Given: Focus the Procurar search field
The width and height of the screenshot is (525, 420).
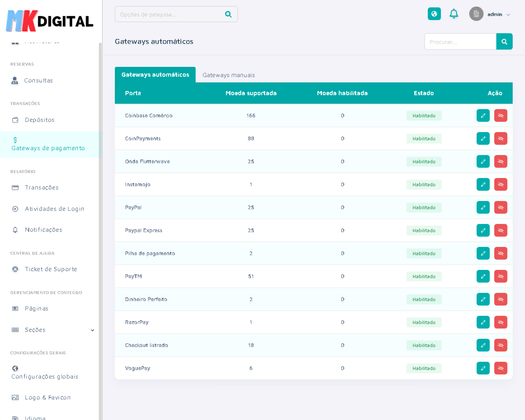Looking at the screenshot, I should [460, 42].
